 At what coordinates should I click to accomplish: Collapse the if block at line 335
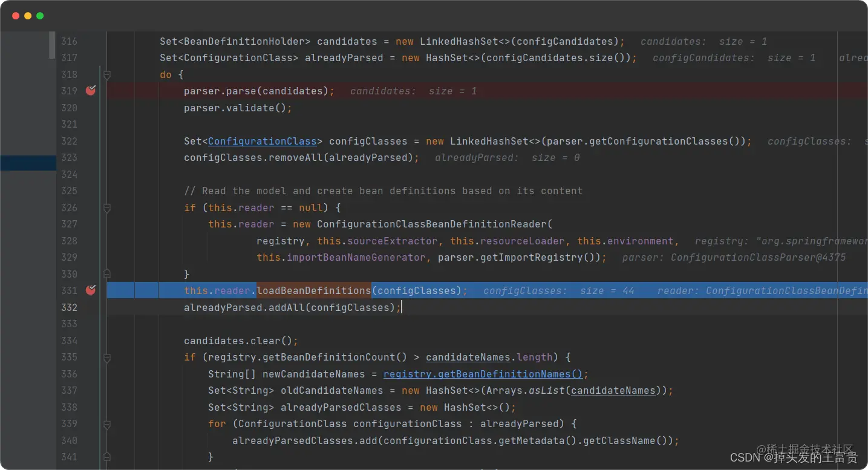pyautogui.click(x=107, y=357)
